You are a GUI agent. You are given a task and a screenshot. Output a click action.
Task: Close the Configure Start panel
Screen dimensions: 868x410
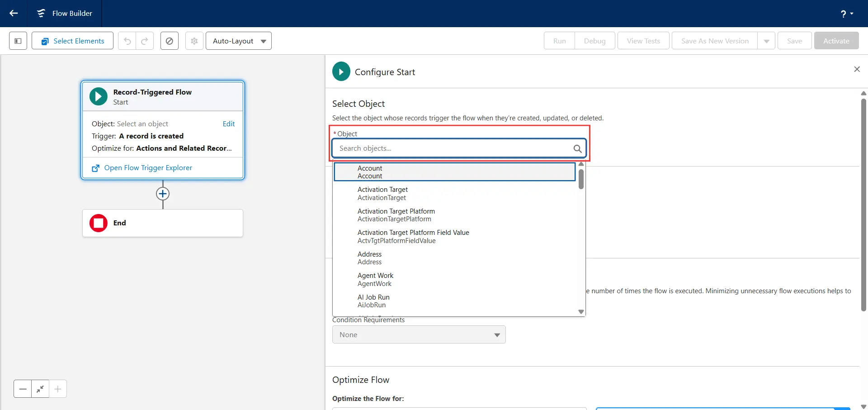857,69
